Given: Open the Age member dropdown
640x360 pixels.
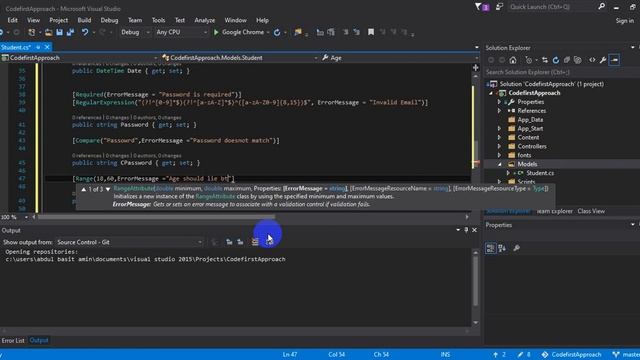Looking at the screenshot, I should (x=400, y=58).
